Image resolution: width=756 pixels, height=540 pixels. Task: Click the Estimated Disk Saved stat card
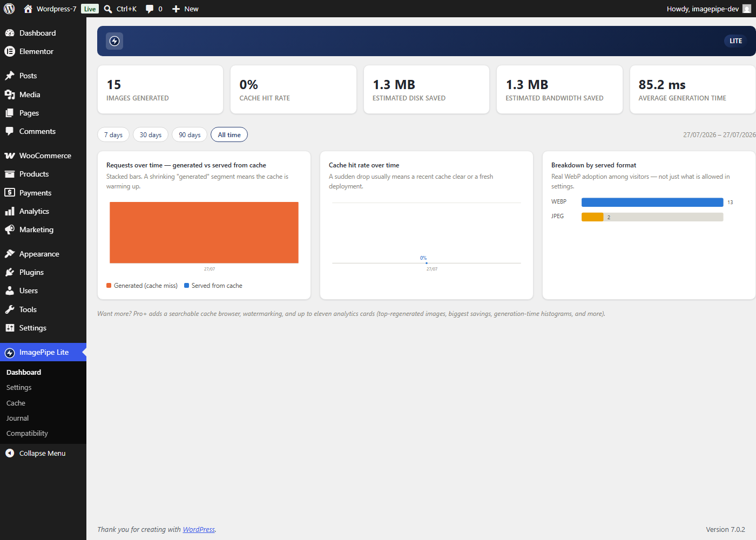(427, 90)
